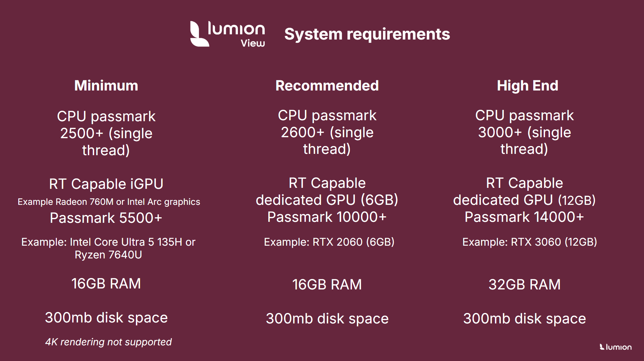Click the Passmark 14000+ GPU text
This screenshot has width=644, height=361.
pos(524,217)
